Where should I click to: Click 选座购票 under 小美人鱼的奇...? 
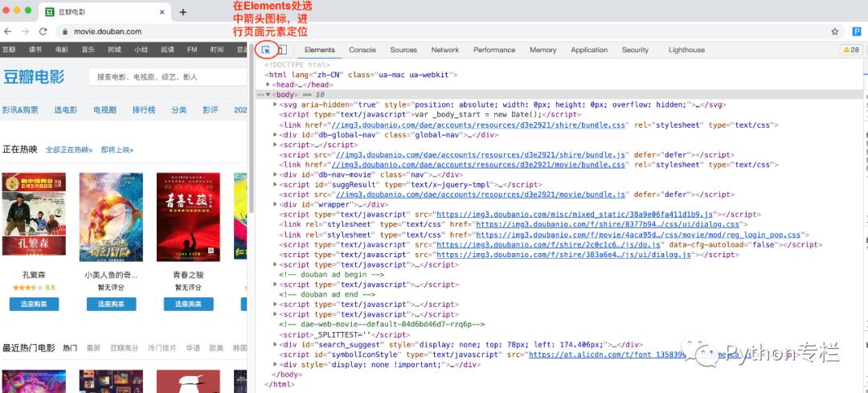pyautogui.click(x=111, y=304)
